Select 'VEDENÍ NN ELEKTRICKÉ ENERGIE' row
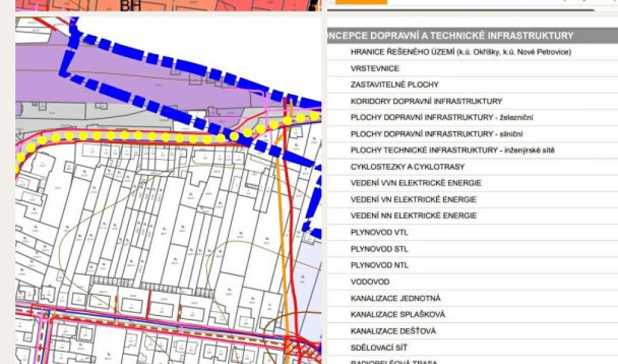Screen dimensions: 618x364 click(x=472, y=215)
